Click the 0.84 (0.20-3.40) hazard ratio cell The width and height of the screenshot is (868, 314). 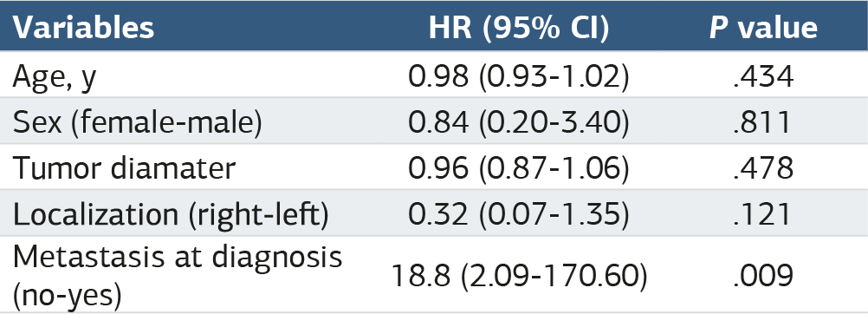pyautogui.click(x=519, y=123)
